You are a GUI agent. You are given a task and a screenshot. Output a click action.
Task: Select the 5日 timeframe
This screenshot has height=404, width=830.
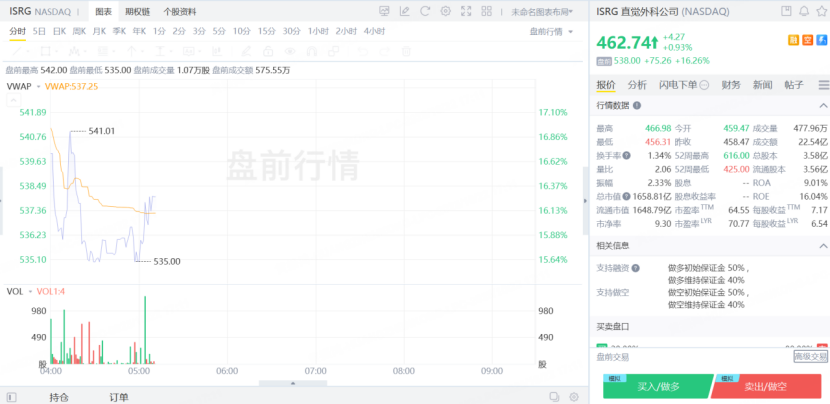(x=39, y=31)
